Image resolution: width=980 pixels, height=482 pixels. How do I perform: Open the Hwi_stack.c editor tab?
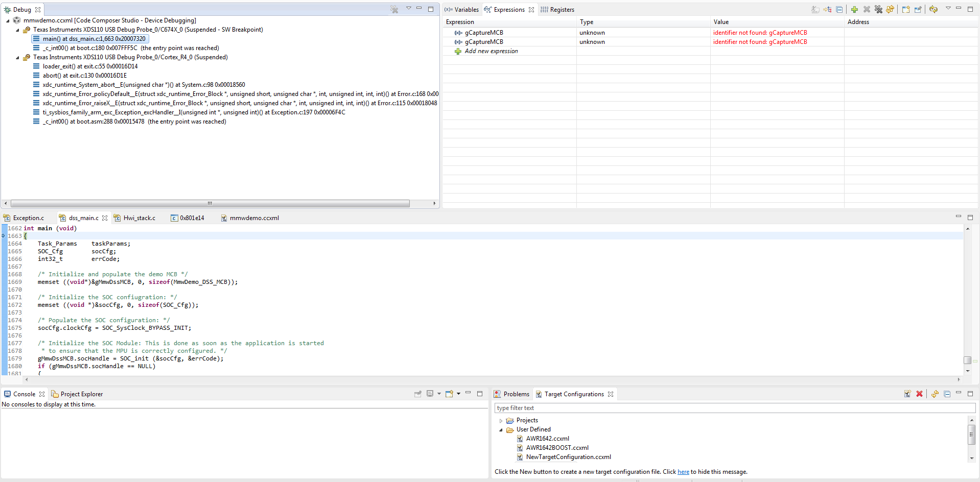[135, 218]
